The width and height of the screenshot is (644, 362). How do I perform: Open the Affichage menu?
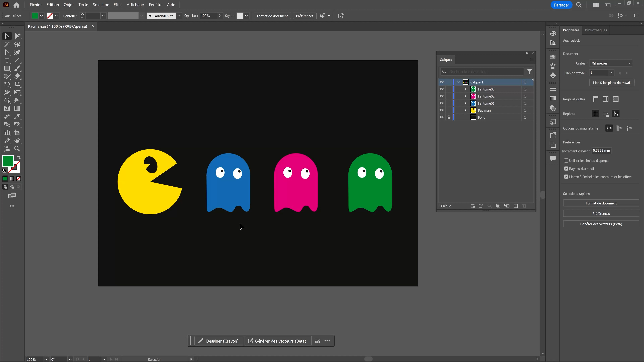click(135, 5)
